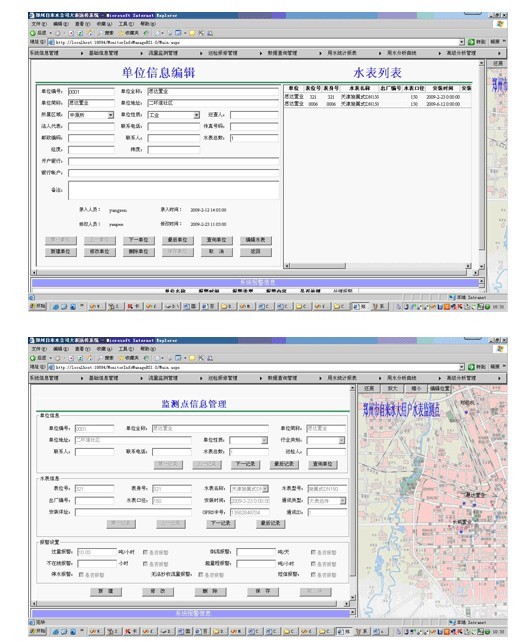The image size is (530, 642).
Task: Click 编辑水表 button
Action: click(x=256, y=240)
